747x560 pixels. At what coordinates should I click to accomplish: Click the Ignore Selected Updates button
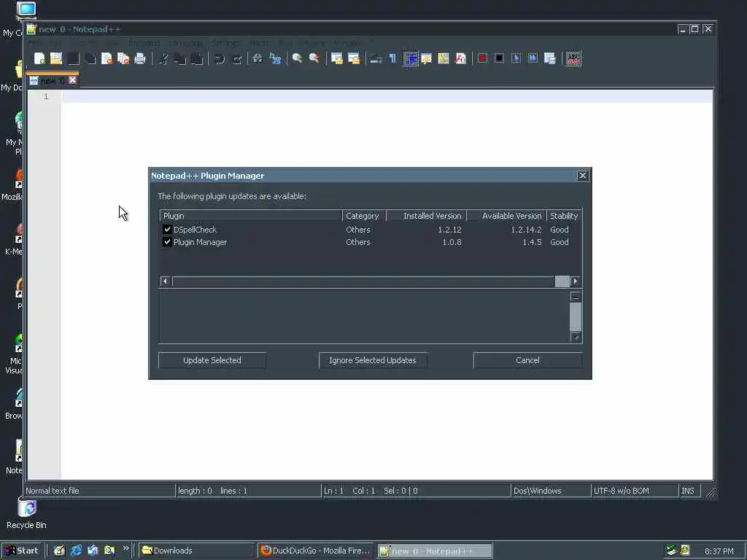point(373,360)
